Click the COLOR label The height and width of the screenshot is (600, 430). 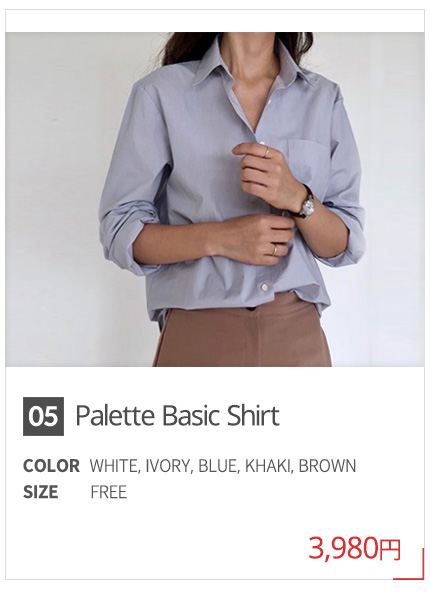tap(51, 466)
